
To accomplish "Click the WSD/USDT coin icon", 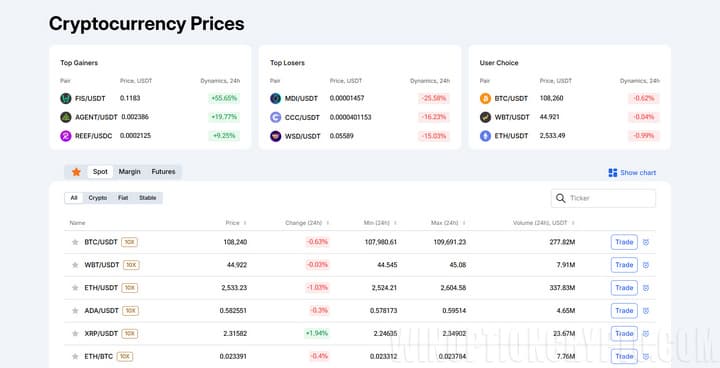I will tap(276, 136).
